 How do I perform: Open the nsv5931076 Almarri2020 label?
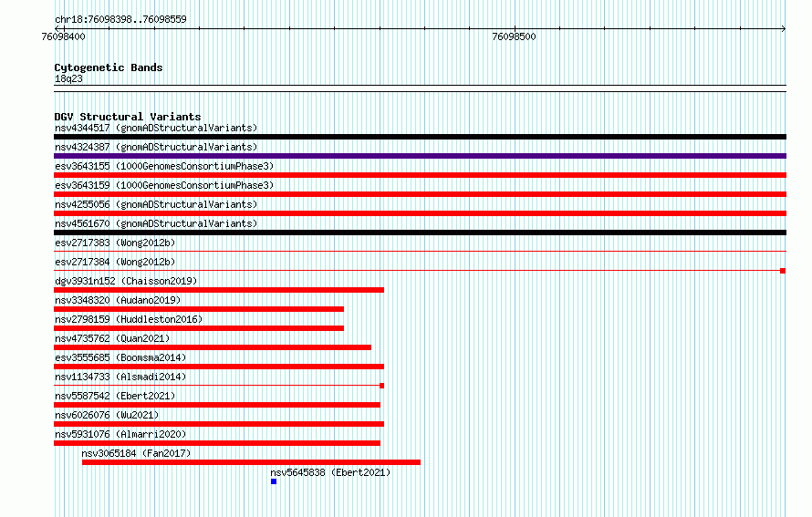click(x=120, y=434)
